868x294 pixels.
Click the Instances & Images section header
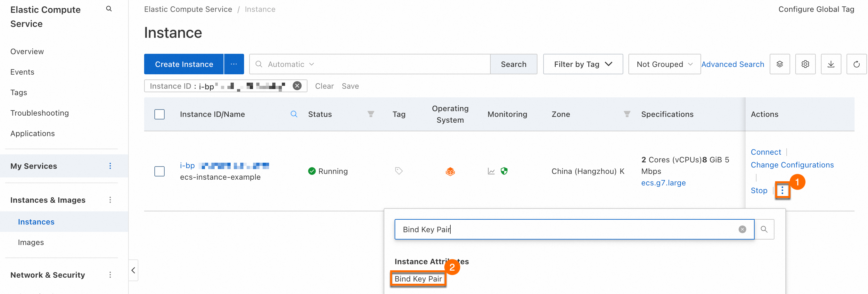pyautogui.click(x=48, y=200)
